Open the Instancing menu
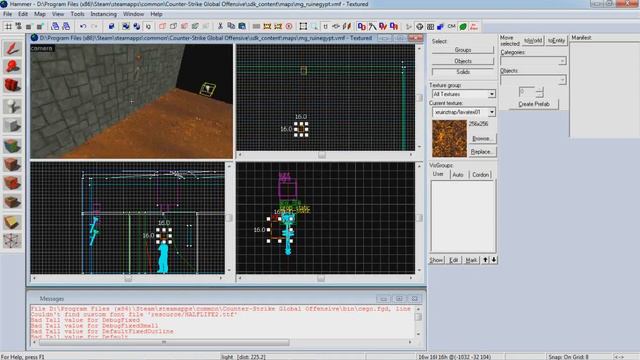The width and height of the screenshot is (640, 360). click(x=103, y=14)
